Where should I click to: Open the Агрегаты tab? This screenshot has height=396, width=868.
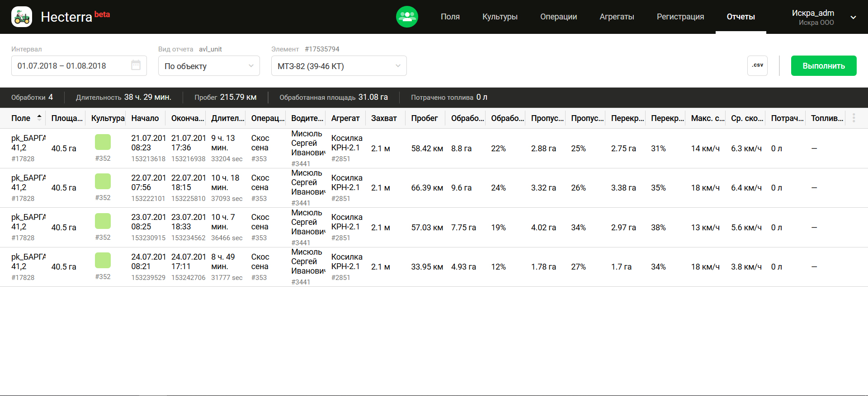click(x=617, y=17)
